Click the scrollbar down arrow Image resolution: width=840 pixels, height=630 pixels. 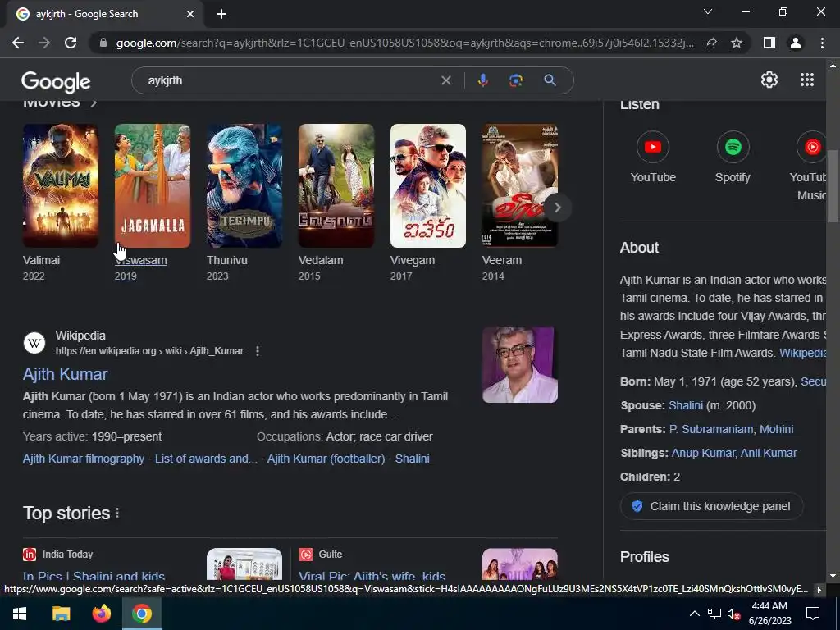point(833,575)
